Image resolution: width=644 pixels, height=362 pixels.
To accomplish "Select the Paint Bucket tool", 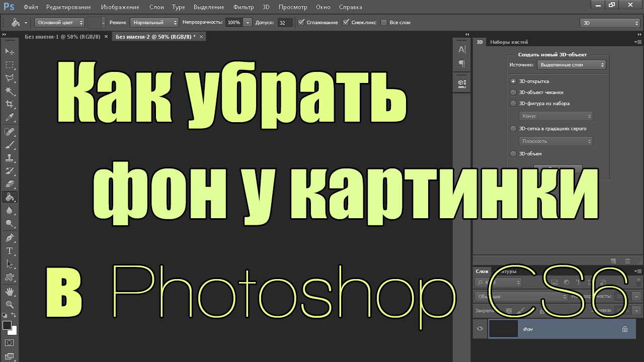I will point(10,197).
